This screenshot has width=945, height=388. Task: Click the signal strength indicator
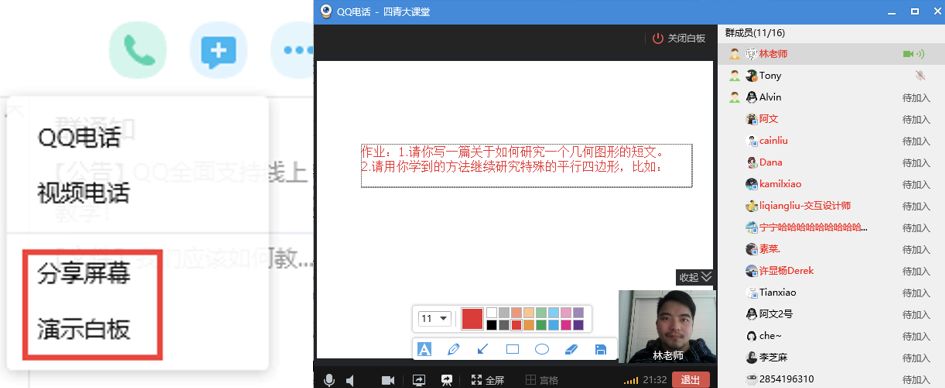tap(630, 380)
